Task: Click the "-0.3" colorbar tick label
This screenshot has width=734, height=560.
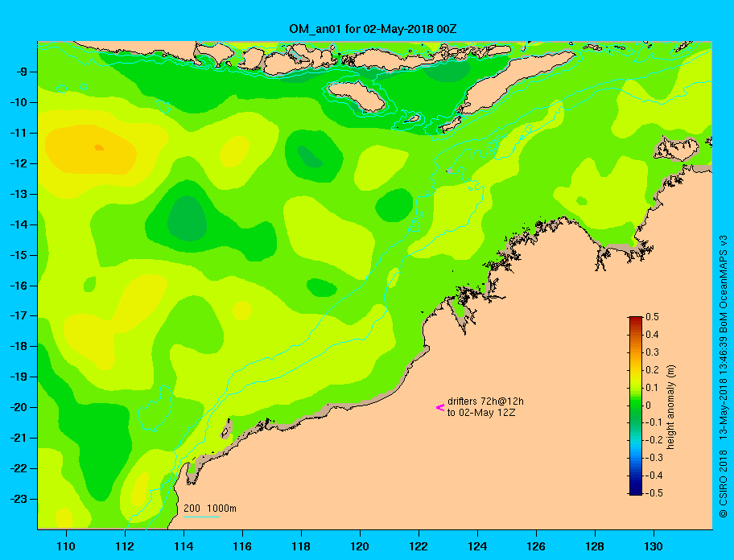Action: pos(654,458)
